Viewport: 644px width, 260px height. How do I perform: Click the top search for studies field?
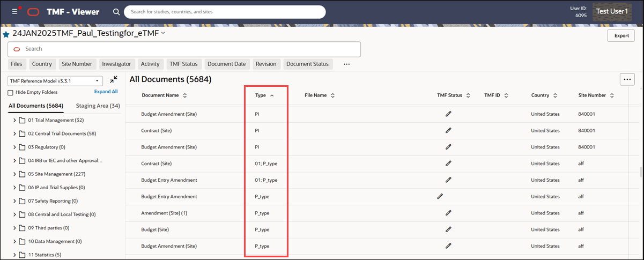point(225,11)
